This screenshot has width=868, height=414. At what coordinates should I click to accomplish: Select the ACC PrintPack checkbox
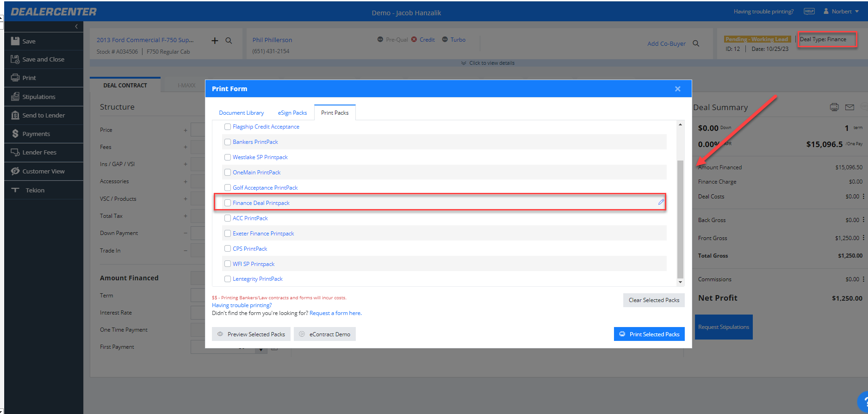(228, 218)
